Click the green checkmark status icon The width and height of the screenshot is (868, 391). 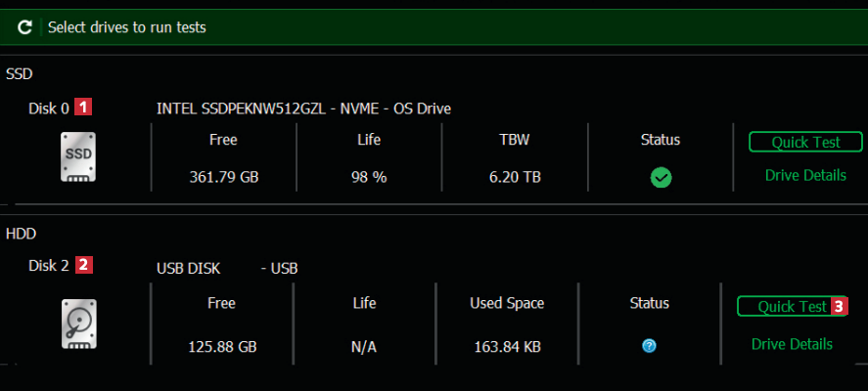pyautogui.click(x=661, y=178)
